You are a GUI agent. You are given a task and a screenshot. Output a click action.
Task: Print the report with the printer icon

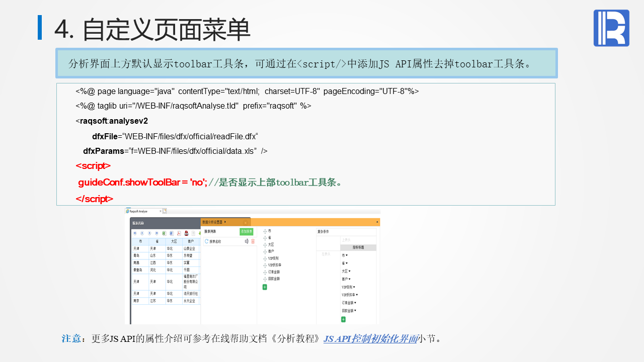coord(186,233)
